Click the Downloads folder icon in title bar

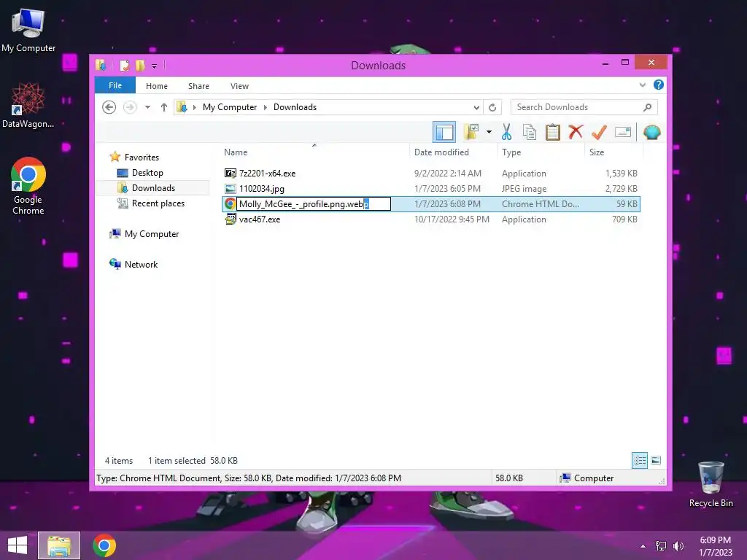[x=101, y=65]
